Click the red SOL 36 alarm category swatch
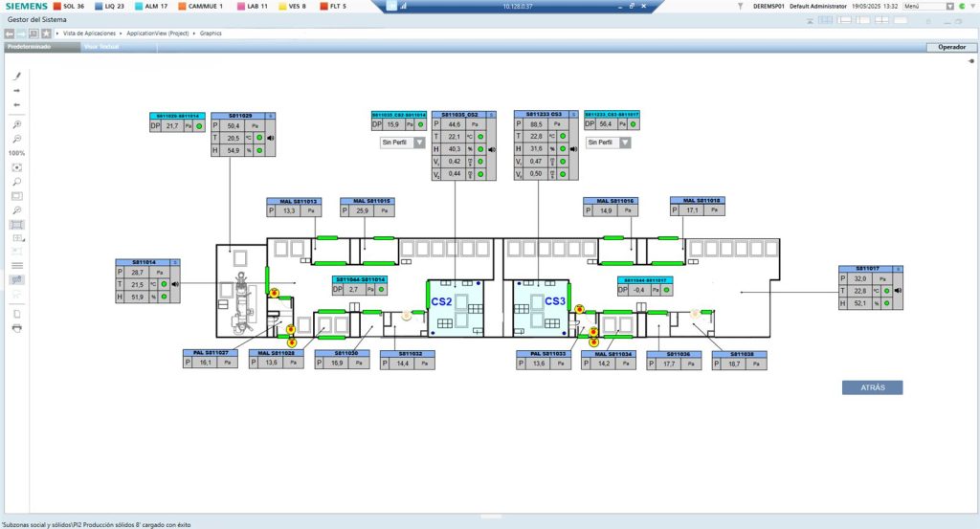Image resolution: width=980 pixels, height=529 pixels. pyautogui.click(x=56, y=7)
